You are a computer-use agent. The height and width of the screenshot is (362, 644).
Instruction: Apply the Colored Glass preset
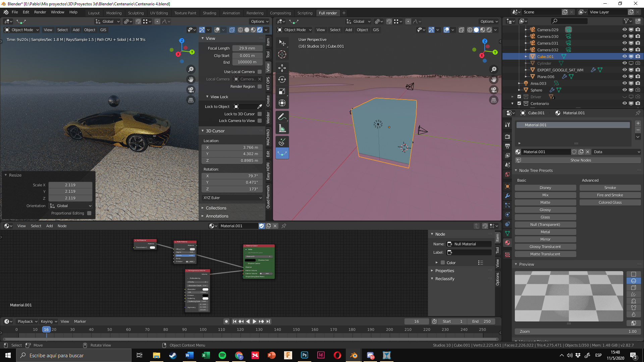pos(610,202)
